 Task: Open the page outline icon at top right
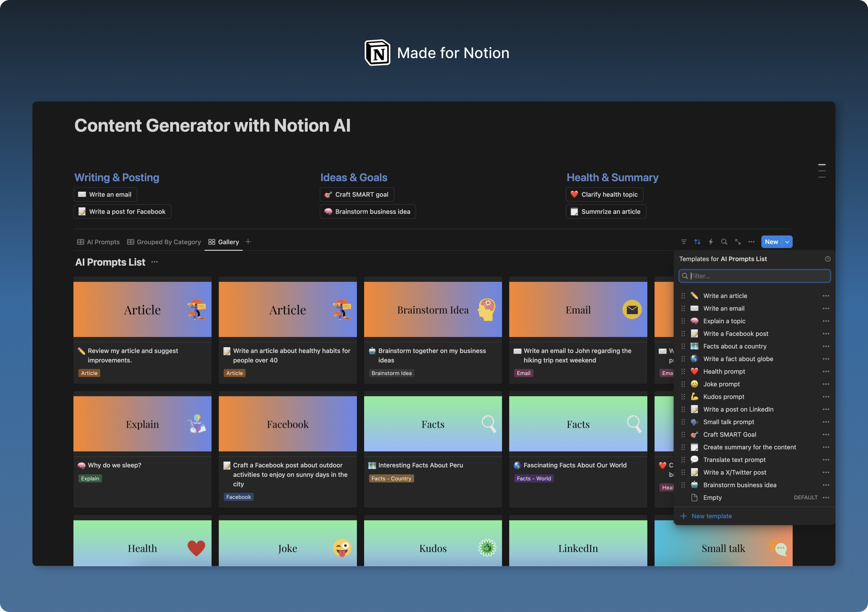(822, 170)
